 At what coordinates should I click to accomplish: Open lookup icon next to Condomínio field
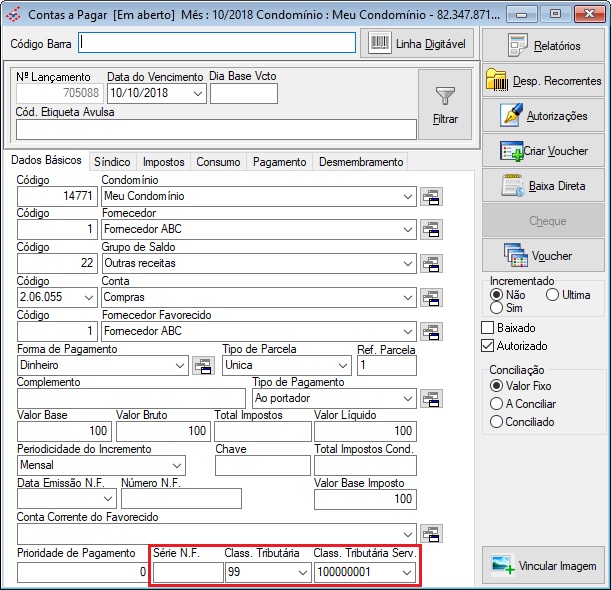(x=432, y=197)
